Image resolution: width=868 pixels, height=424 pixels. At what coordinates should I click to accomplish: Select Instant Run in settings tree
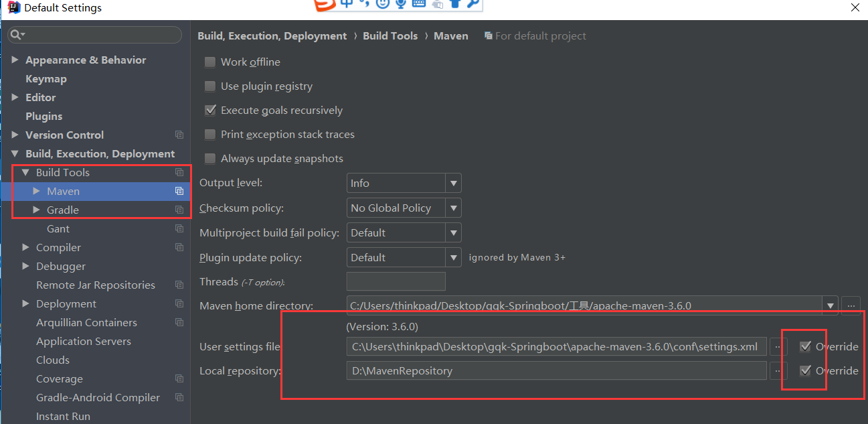63,417
